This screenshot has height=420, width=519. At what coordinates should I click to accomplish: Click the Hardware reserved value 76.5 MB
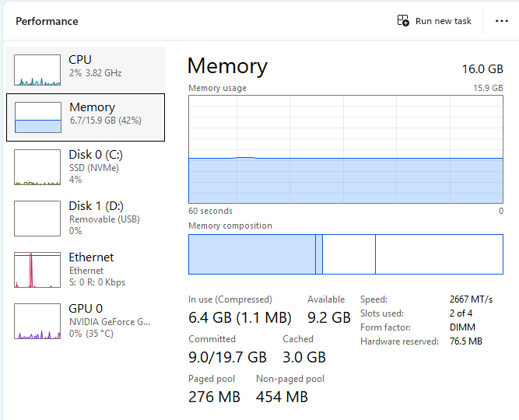coord(465,341)
